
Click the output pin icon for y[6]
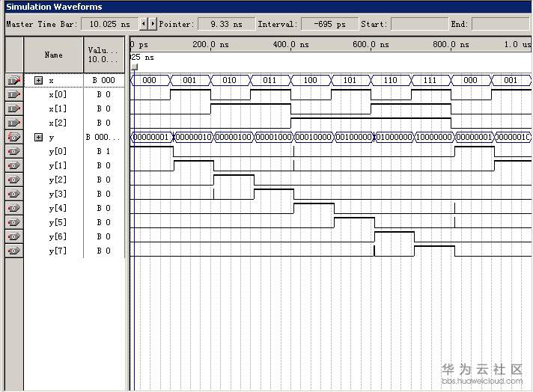pos(14,236)
